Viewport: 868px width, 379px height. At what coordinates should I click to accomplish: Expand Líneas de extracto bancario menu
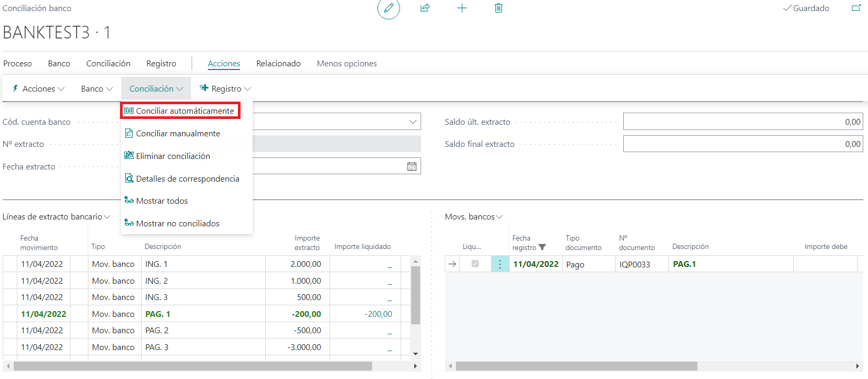point(56,217)
